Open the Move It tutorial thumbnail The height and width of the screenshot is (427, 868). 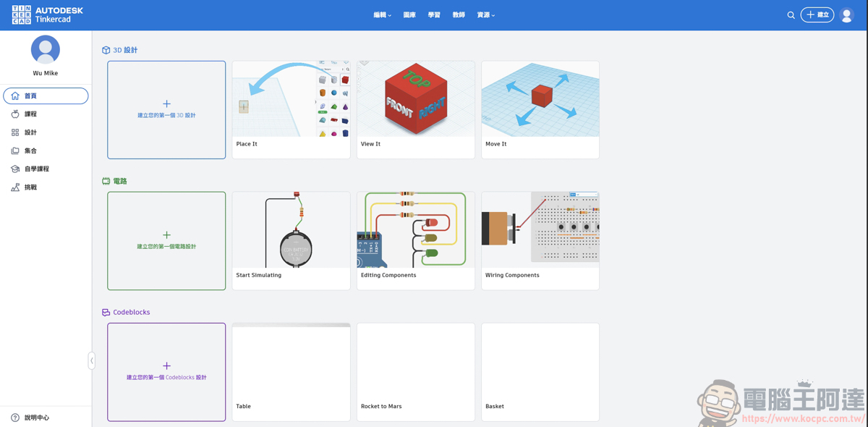540,98
